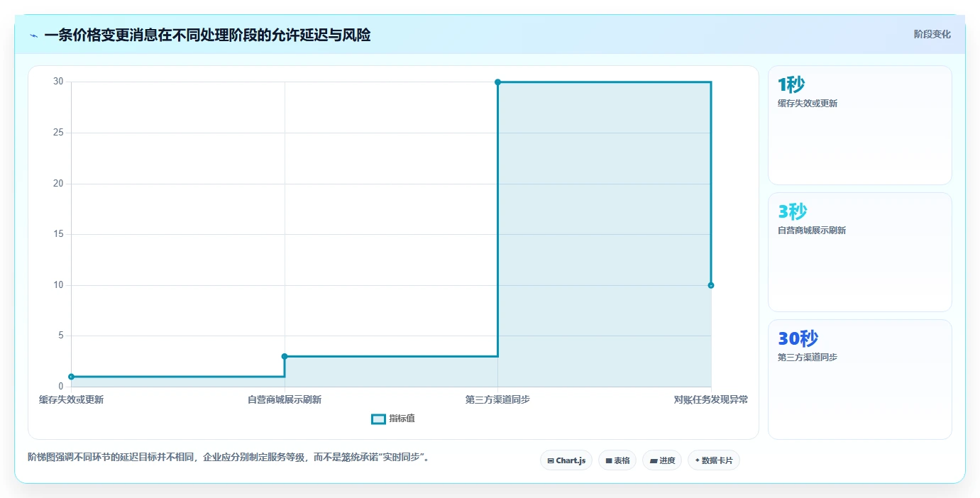Click the 进度 chip
The width and height of the screenshot is (980, 498).
click(662, 460)
